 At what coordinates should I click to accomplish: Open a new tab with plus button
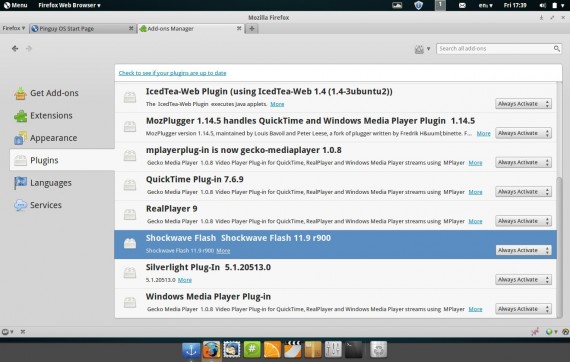click(x=252, y=28)
